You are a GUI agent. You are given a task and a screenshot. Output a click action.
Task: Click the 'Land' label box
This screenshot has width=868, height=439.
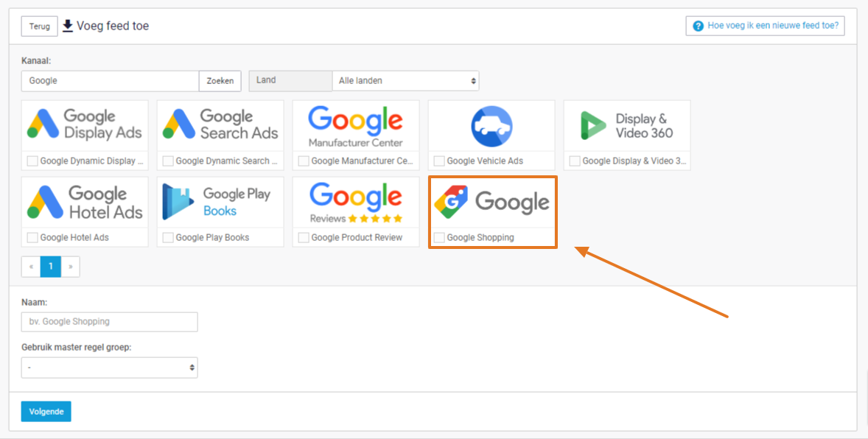pyautogui.click(x=290, y=81)
